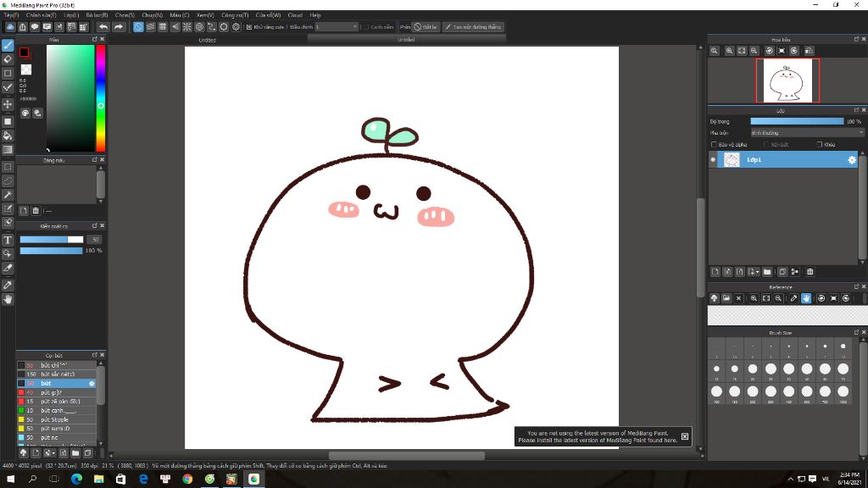This screenshot has height=488, width=868.
Task: Enable the grid snap toggle in toolbar
Action: pos(163,26)
